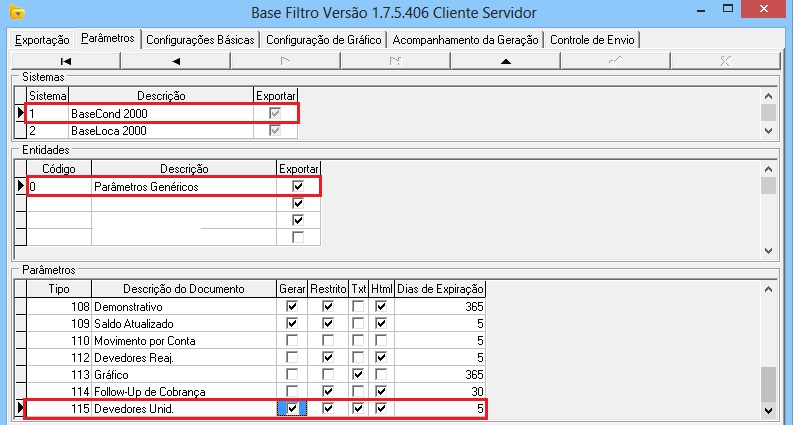
Task: Open the application icon menu in title bar
Action: [x=14, y=12]
